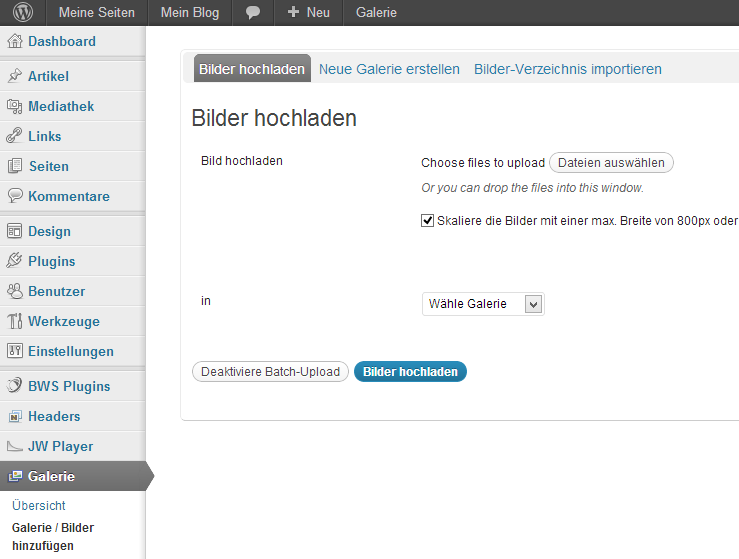This screenshot has height=559, width=739.
Task: Open the Plugins menu label
Action: tap(52, 262)
